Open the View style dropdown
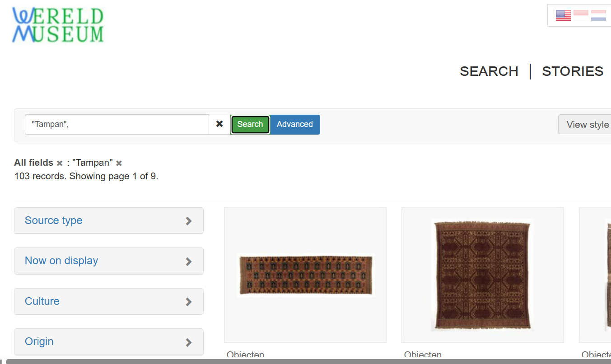 coord(585,124)
